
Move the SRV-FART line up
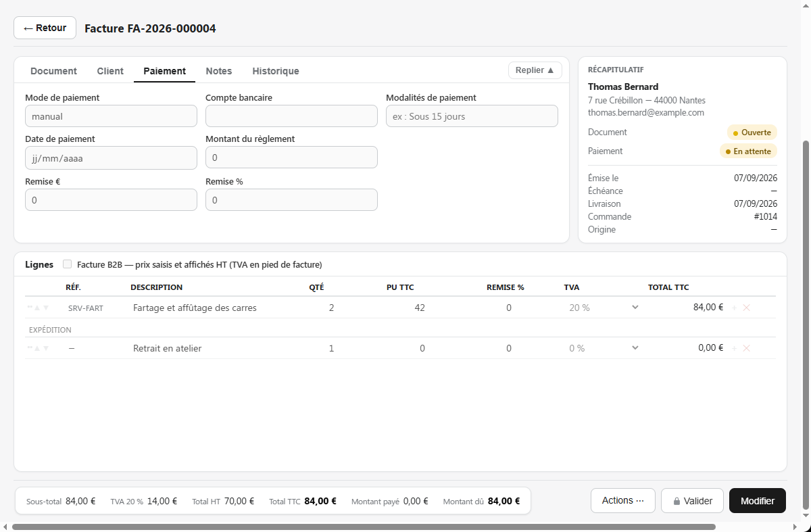tap(38, 308)
